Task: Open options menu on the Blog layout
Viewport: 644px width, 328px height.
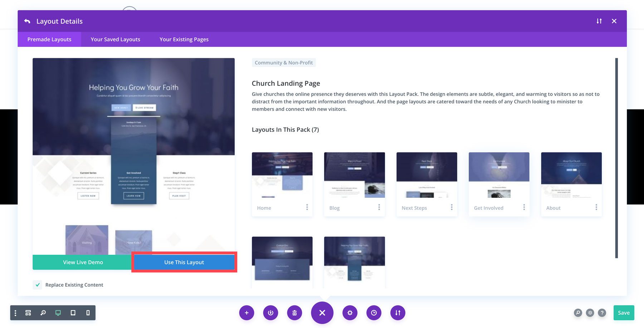Action: click(379, 207)
